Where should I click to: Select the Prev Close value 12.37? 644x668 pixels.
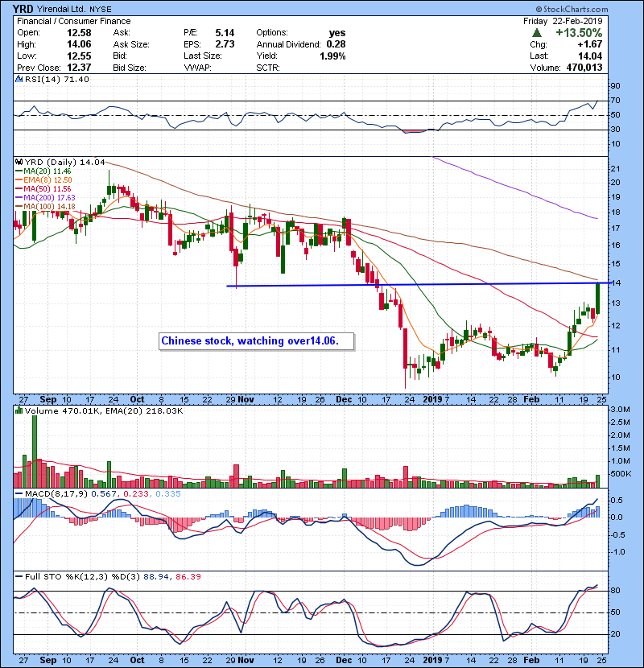(79, 68)
